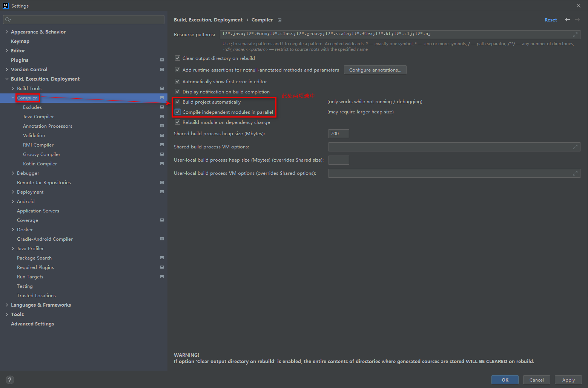Collapse the Build, Execution, Deployment section
This screenshot has width=588, height=388.
click(7, 79)
